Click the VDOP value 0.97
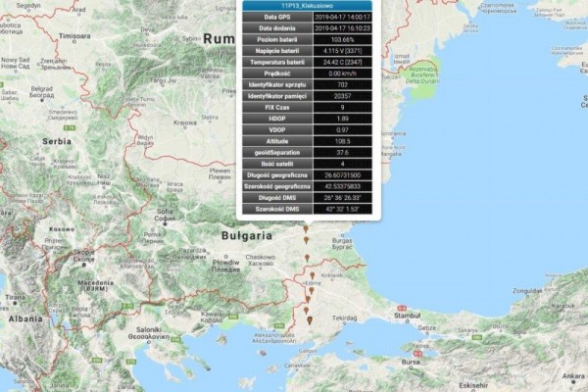Viewport: 588px width, 392px height. (x=342, y=129)
